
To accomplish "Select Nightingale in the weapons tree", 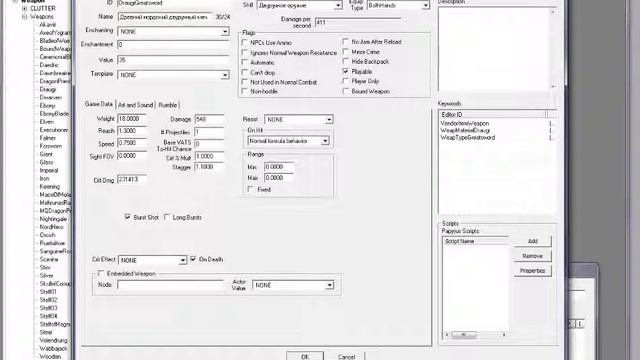I will [x=53, y=219].
